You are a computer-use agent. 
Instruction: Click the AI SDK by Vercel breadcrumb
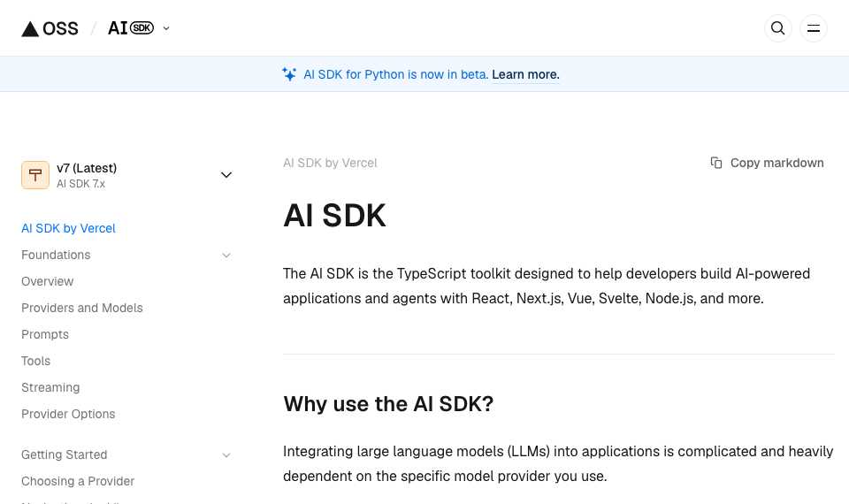tap(330, 163)
